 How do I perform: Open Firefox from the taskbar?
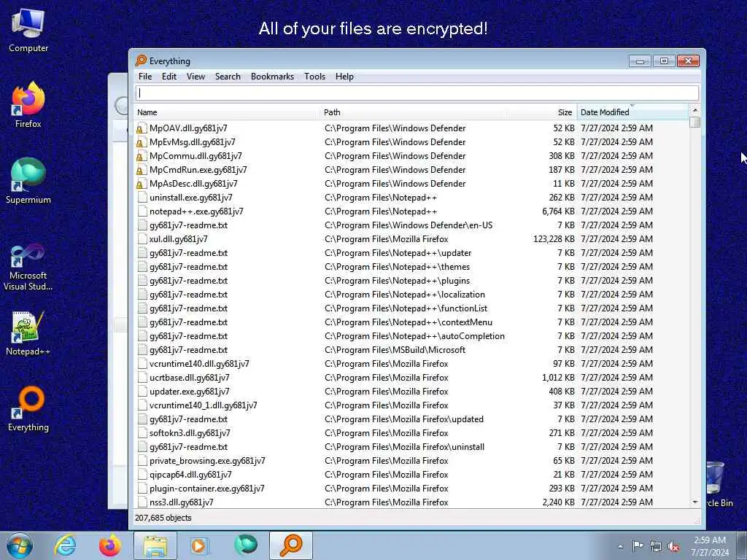click(x=109, y=545)
